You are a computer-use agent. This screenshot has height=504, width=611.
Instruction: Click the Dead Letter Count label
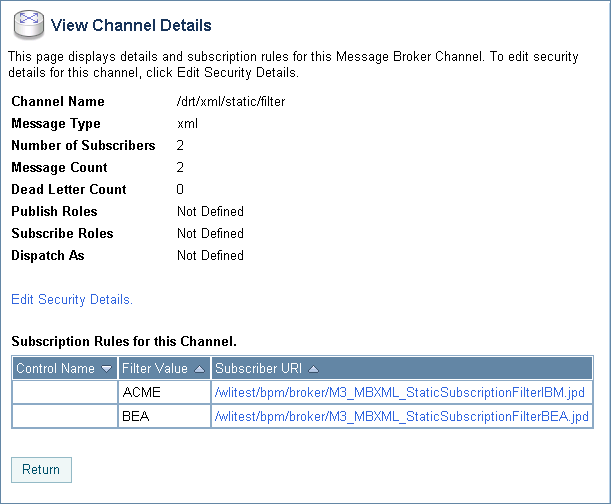point(69,189)
